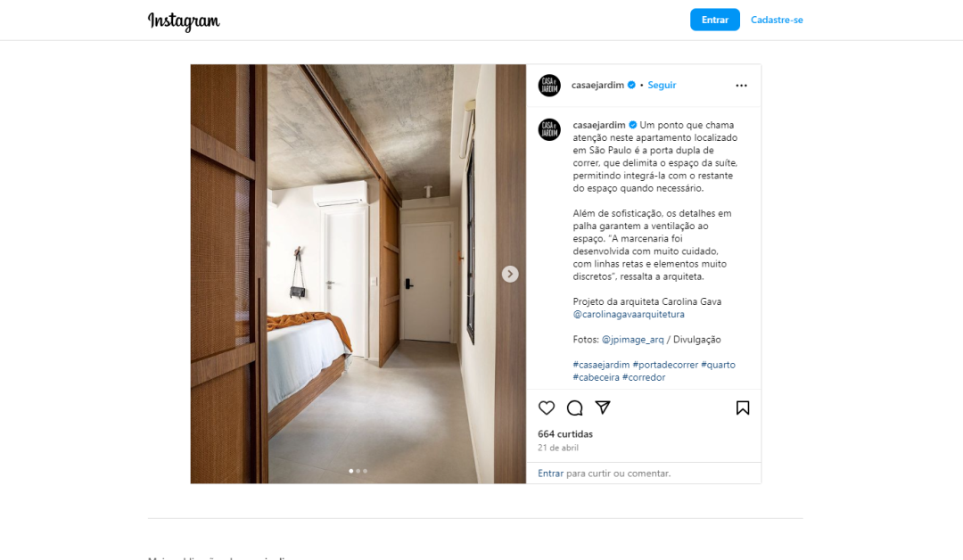963x560 pixels.
Task: Open the #quarto hashtag
Action: [x=718, y=364]
